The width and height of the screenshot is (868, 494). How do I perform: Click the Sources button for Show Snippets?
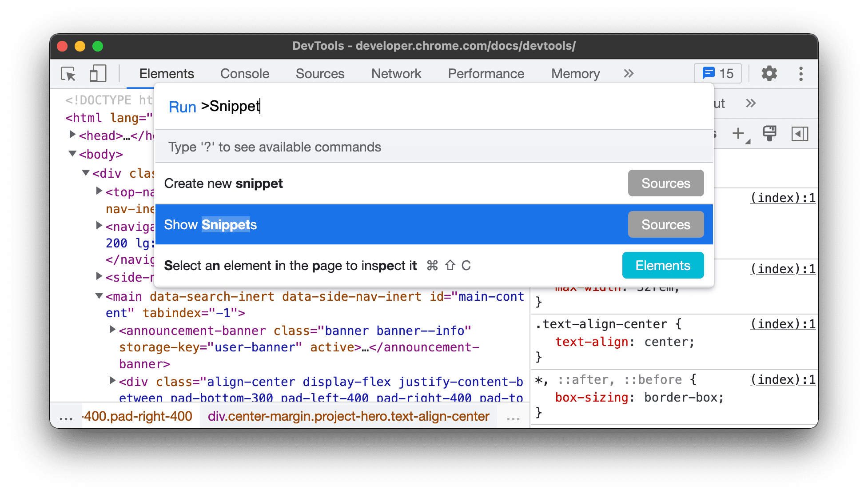pyautogui.click(x=665, y=225)
